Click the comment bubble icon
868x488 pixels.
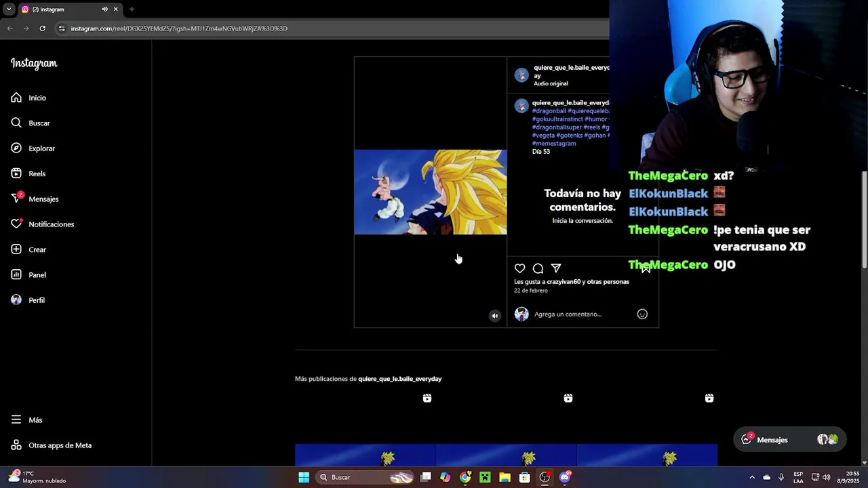coord(538,268)
